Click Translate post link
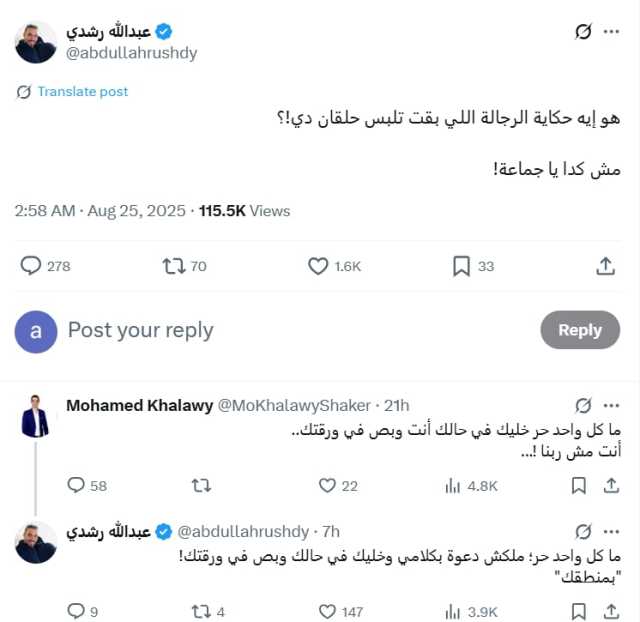Viewport: 640px width, 622px height. (x=83, y=91)
